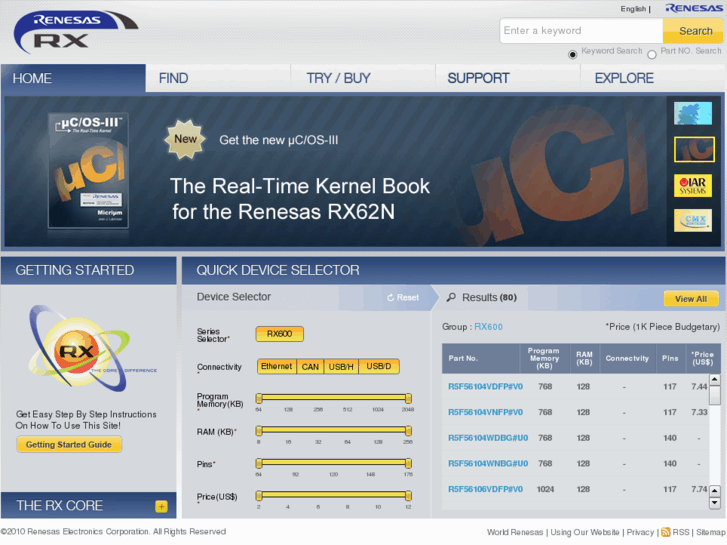Open the Using Our Website footer link
This screenshot has height=545, width=727.
[585, 532]
